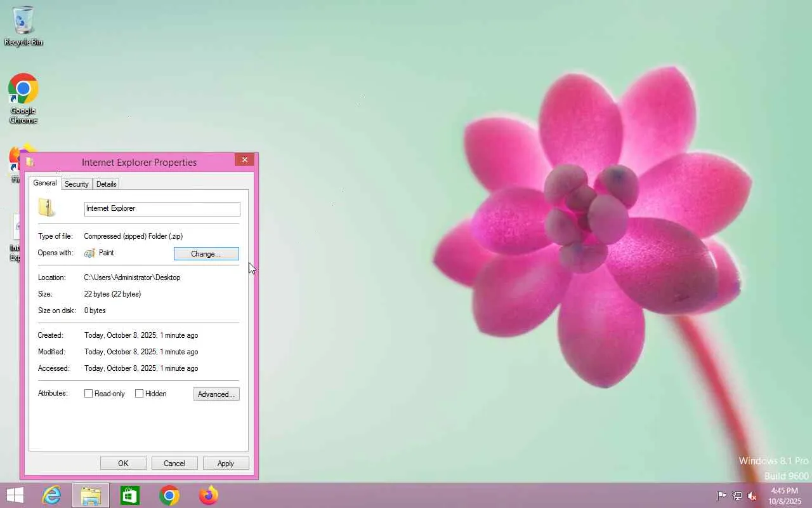Click the "Opens with:" label

55,253
